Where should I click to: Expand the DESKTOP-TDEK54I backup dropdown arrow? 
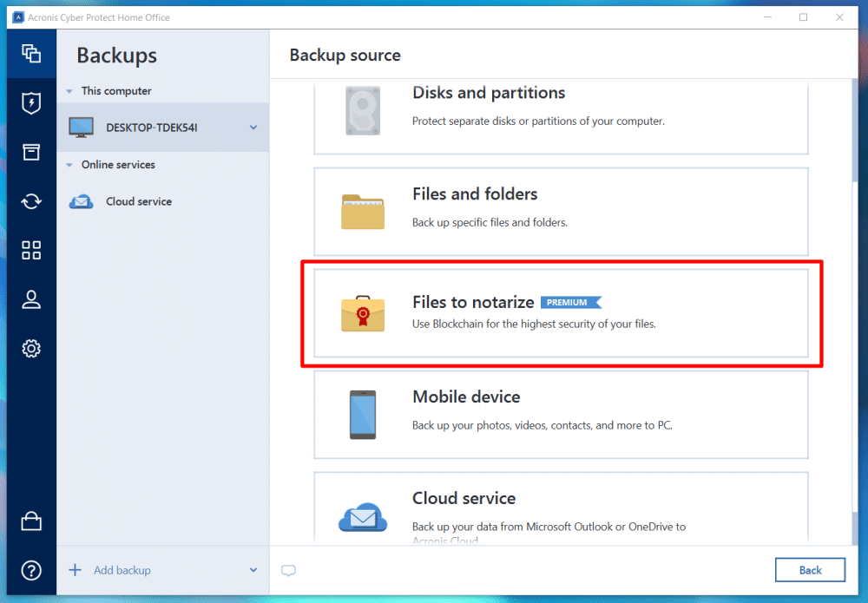coord(253,128)
